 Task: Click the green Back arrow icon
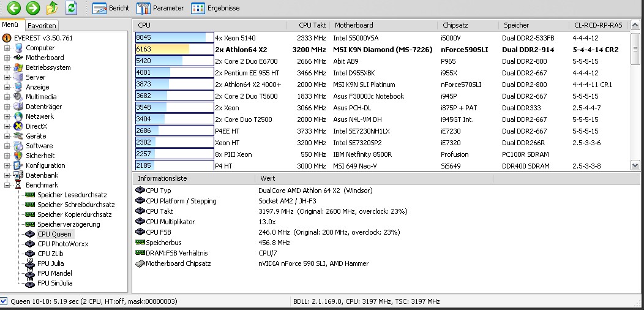[x=14, y=8]
